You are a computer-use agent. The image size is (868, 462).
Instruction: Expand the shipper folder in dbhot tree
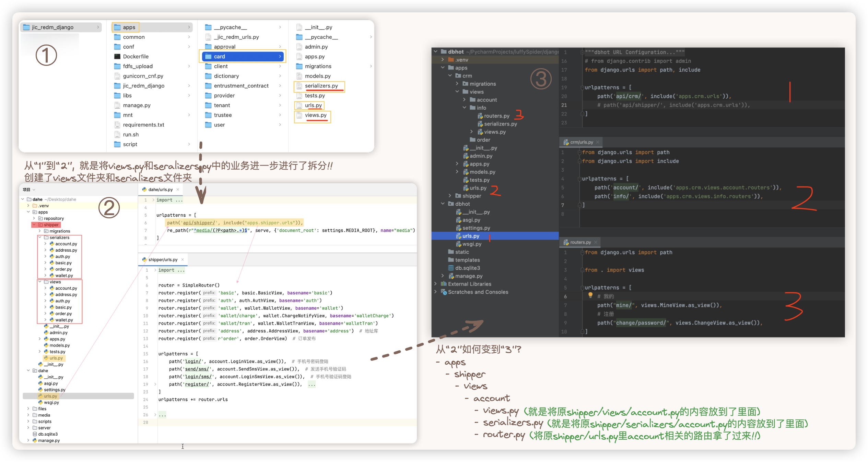tap(450, 196)
